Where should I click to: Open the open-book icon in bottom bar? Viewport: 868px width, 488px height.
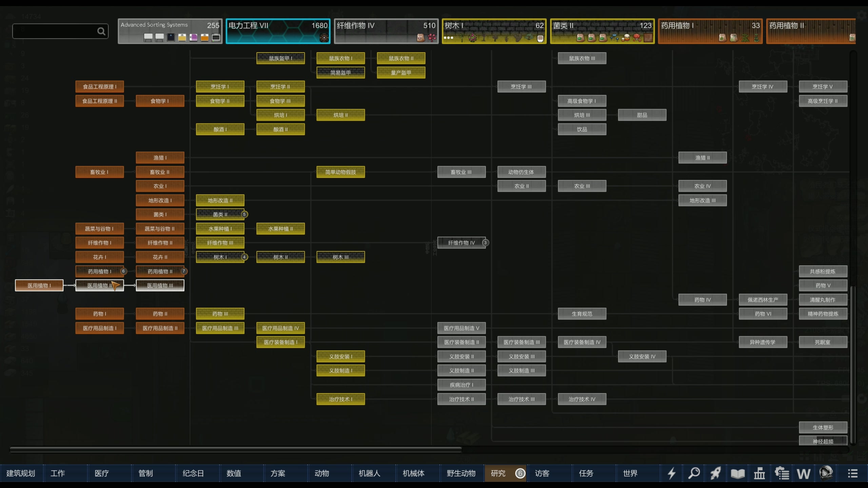[x=737, y=473]
